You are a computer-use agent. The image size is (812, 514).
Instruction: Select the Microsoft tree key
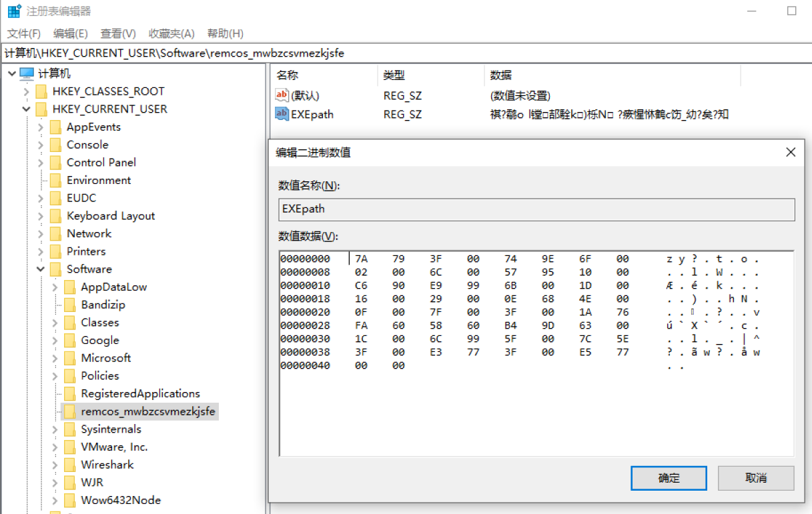[x=106, y=358]
